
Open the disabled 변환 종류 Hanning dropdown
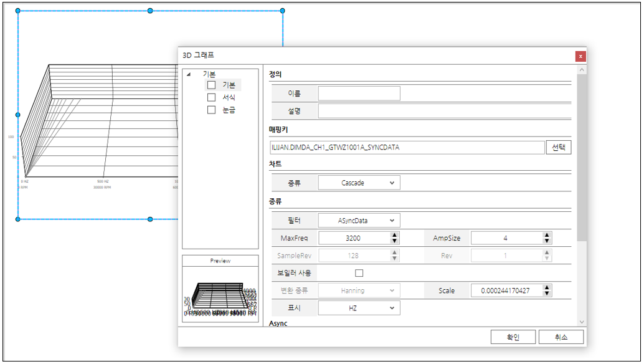(x=359, y=290)
